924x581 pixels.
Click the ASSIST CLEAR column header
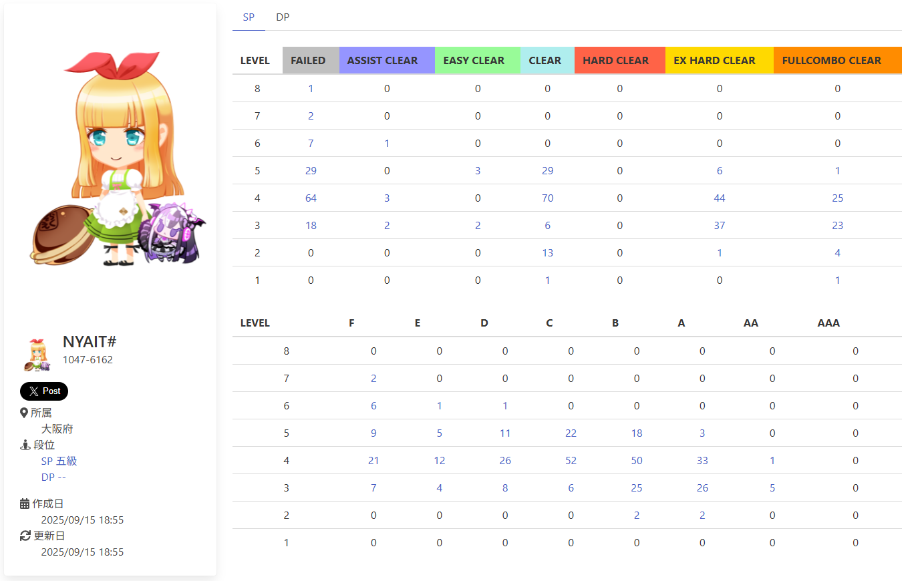click(382, 60)
